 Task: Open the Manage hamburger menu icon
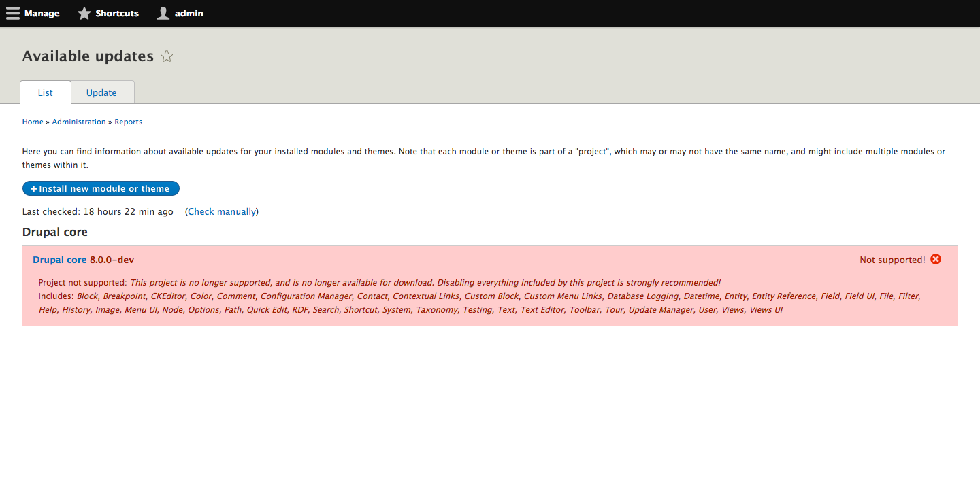(x=13, y=13)
